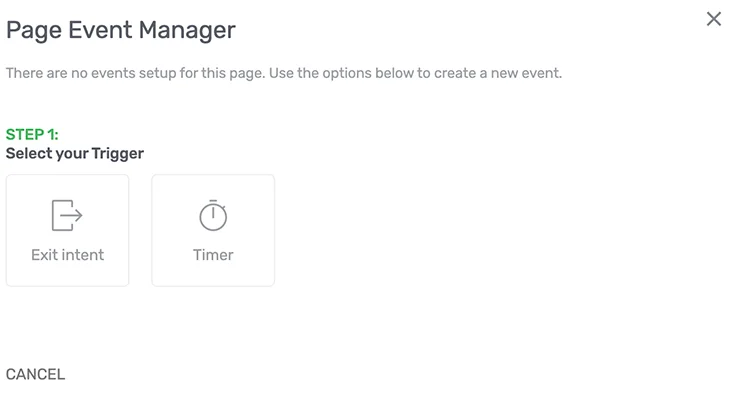Click the Exit intent door-arrow icon
730x411 pixels.
tap(67, 215)
